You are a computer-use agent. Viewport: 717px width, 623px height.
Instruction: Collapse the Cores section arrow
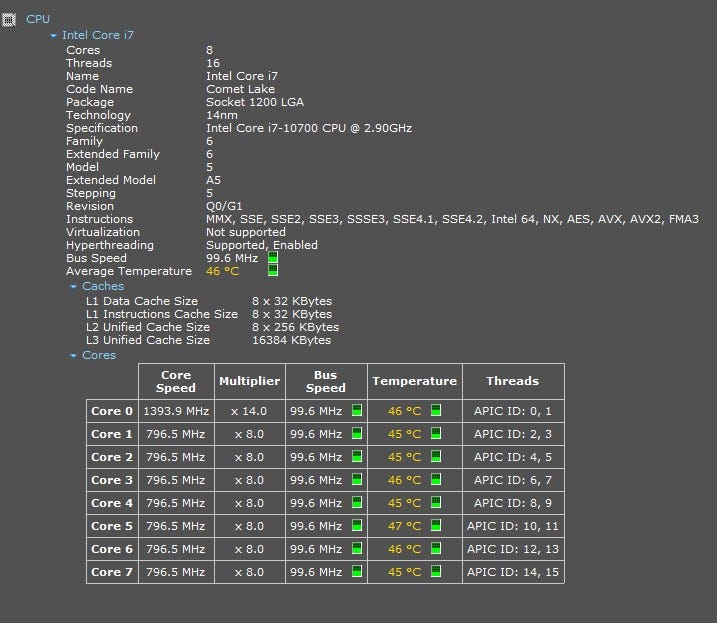73,355
